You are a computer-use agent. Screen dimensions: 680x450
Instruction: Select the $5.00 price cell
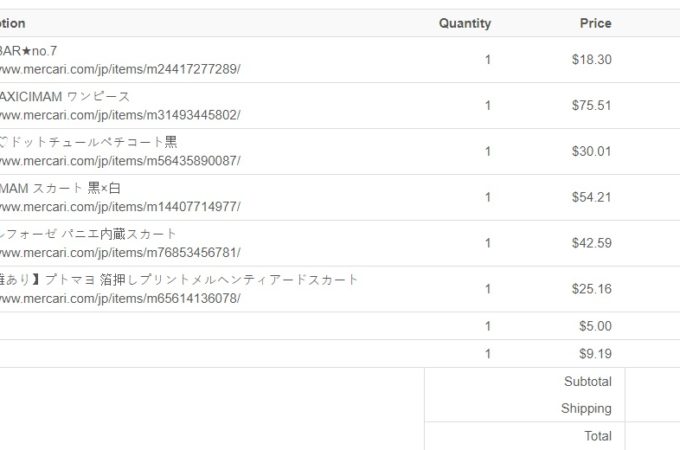pyautogui.click(x=595, y=326)
